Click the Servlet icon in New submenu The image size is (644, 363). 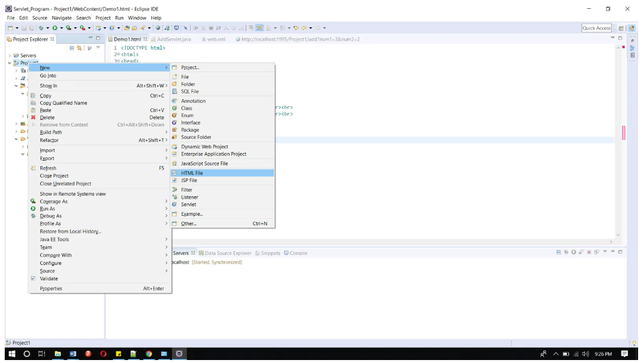point(175,205)
